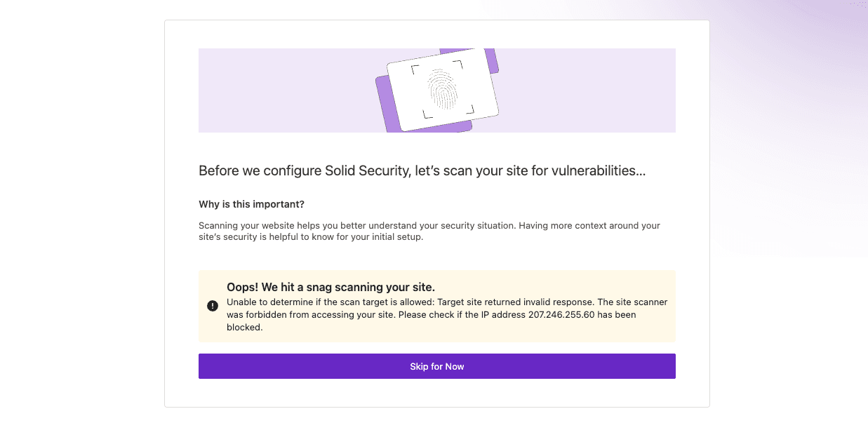Click the "Before we configure Solid Security" heading
Viewport: 868px width, 423px height.
(x=422, y=170)
